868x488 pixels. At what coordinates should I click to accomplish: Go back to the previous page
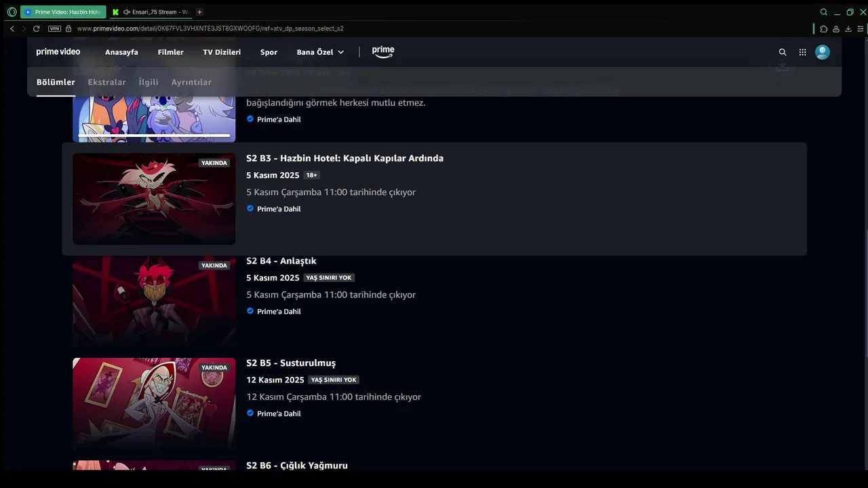click(x=12, y=28)
